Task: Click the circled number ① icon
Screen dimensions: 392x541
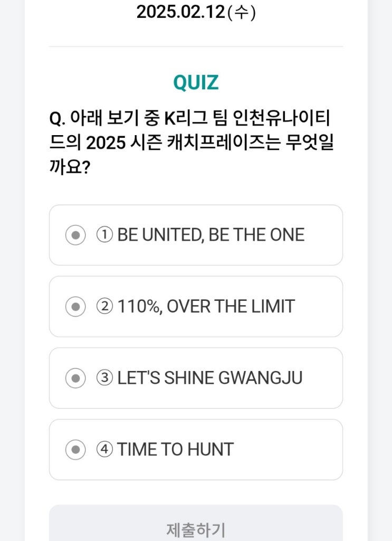Action: click(104, 235)
